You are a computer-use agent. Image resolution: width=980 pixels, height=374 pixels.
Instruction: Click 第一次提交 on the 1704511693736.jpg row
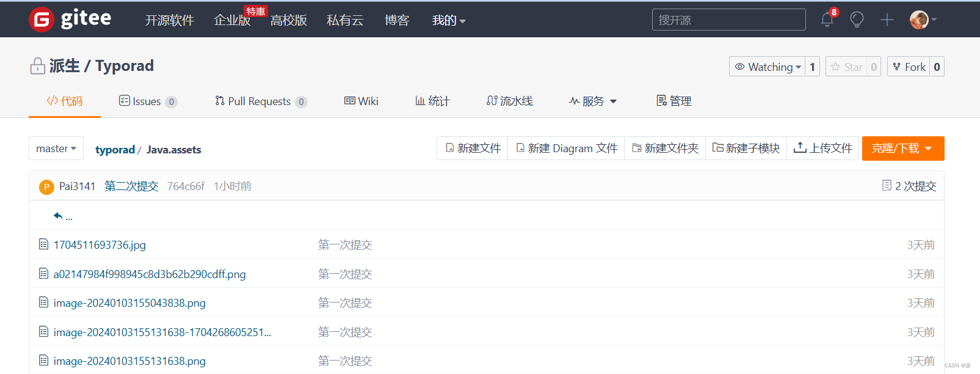click(x=345, y=244)
